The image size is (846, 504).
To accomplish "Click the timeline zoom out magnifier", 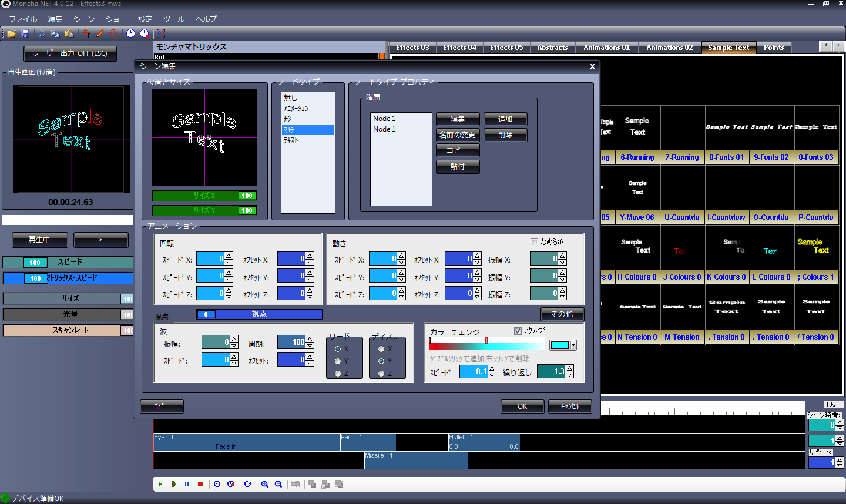I will 278,484.
